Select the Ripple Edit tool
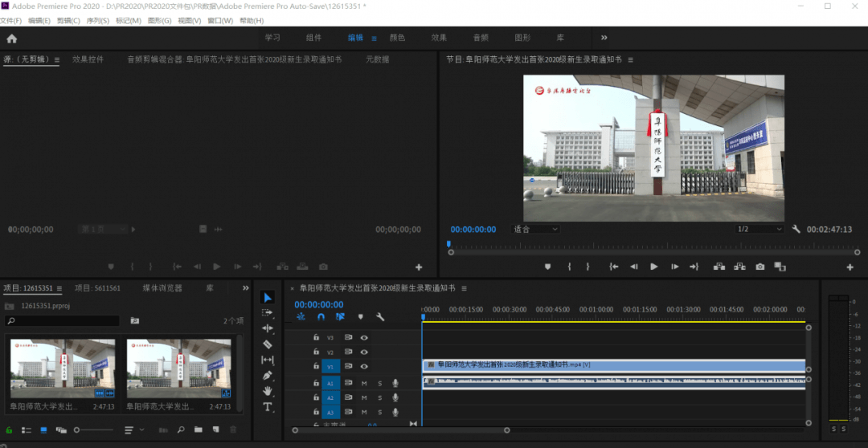 click(268, 328)
